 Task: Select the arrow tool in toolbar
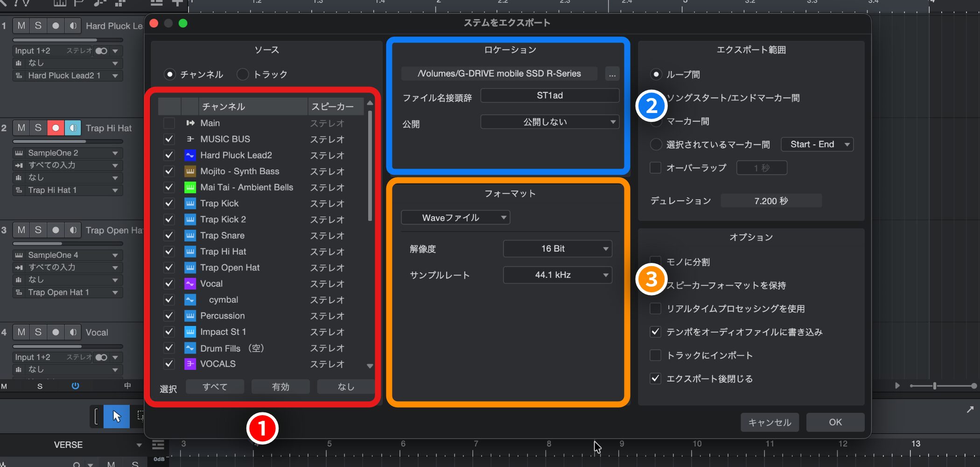coord(116,416)
